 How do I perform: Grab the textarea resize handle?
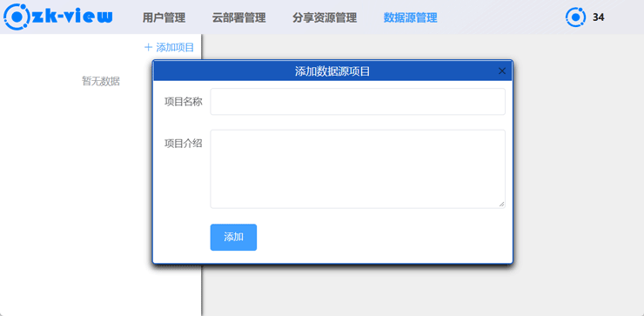(x=501, y=205)
